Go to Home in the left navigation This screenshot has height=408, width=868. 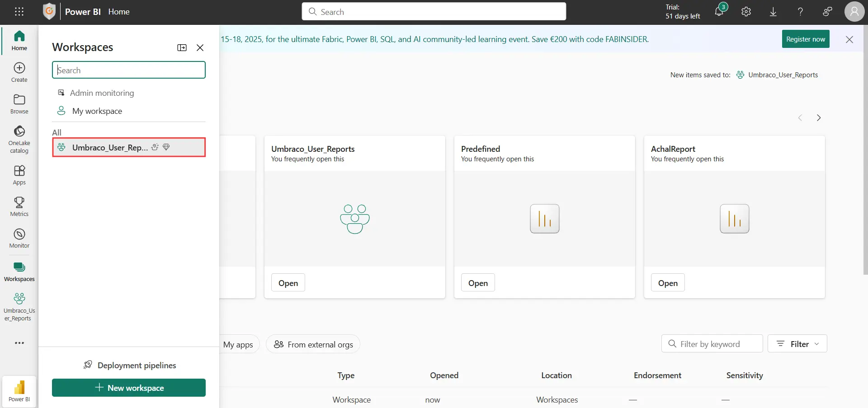pos(19,40)
